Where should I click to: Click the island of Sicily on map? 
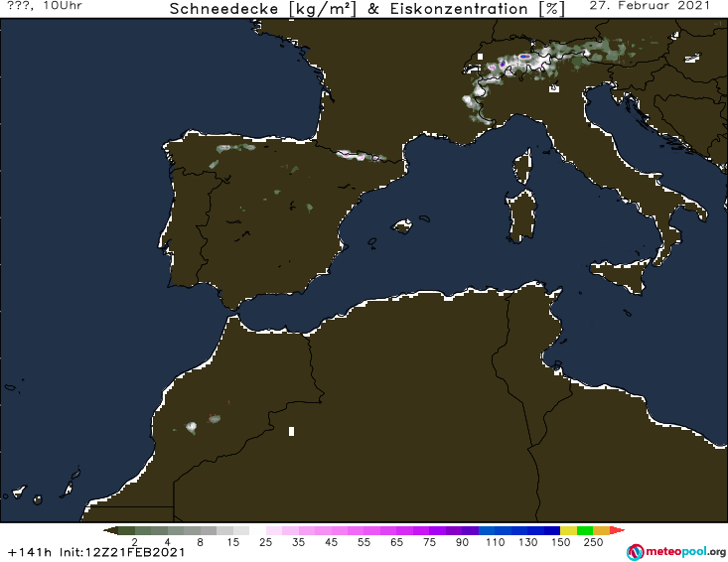coord(621,275)
